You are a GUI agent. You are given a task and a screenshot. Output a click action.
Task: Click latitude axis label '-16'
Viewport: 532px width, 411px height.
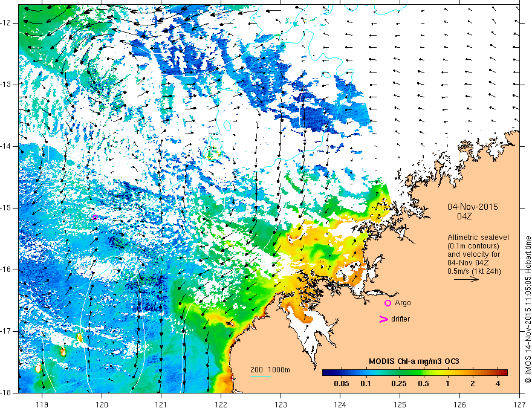[x=7, y=270]
